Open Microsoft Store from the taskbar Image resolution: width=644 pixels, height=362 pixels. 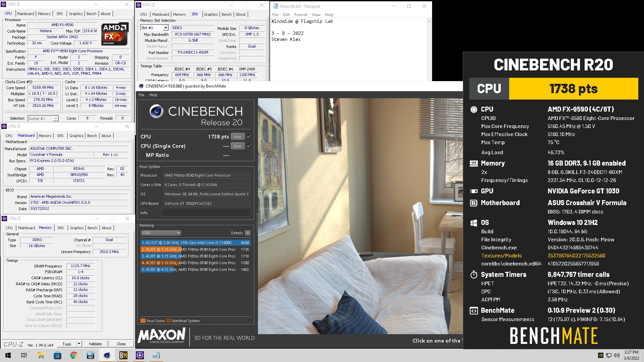[57, 355]
